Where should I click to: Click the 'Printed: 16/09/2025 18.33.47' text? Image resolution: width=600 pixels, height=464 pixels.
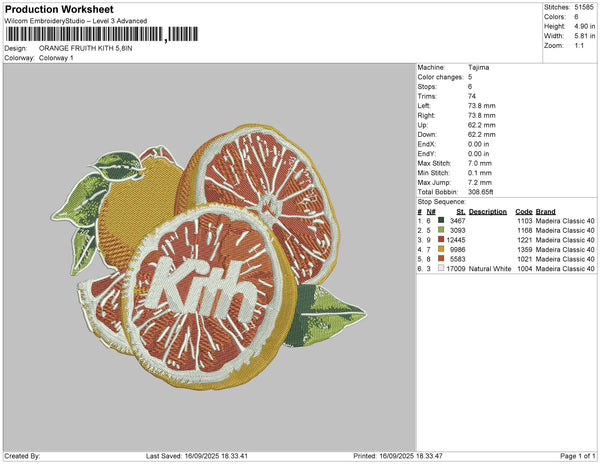tap(398, 456)
